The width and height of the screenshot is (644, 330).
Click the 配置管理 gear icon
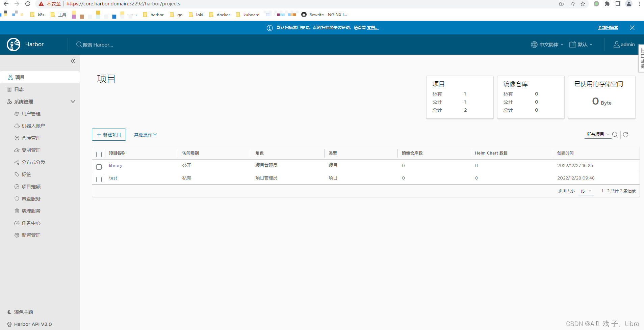(x=17, y=235)
